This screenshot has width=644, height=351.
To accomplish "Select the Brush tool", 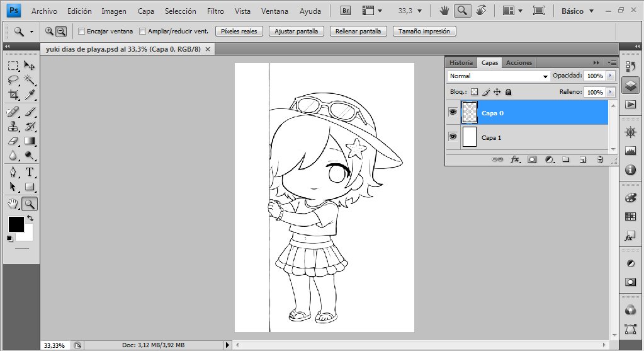I will [x=29, y=112].
